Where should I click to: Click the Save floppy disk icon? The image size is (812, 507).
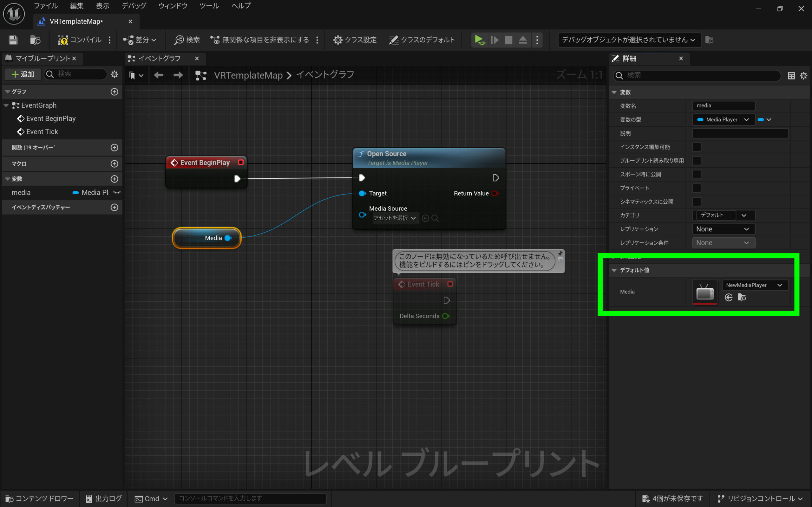tap(13, 40)
